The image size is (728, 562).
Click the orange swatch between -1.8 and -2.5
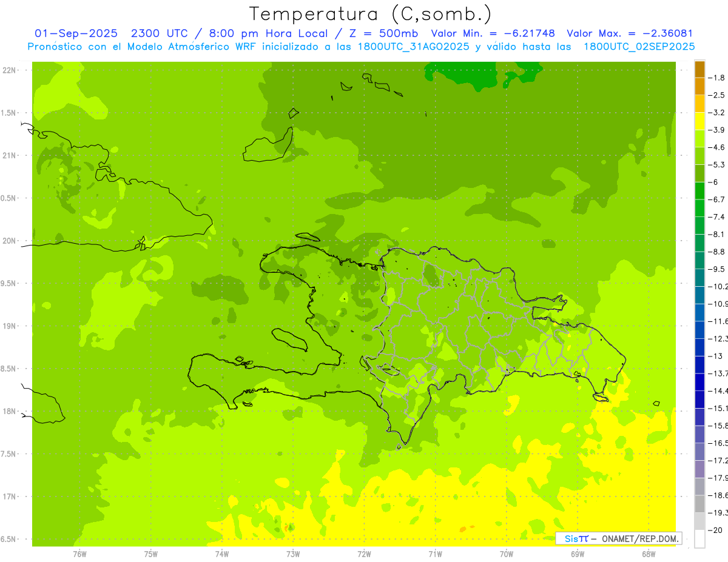(x=699, y=87)
